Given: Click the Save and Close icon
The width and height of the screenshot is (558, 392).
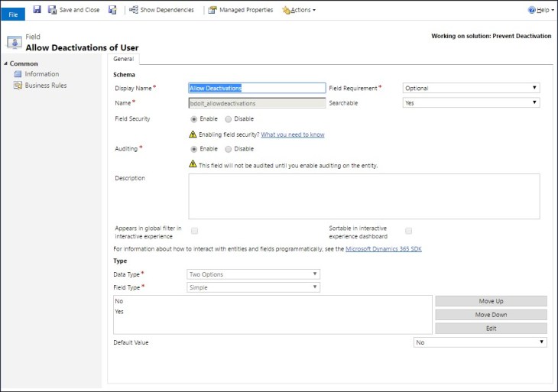Looking at the screenshot, I should pos(53,10).
